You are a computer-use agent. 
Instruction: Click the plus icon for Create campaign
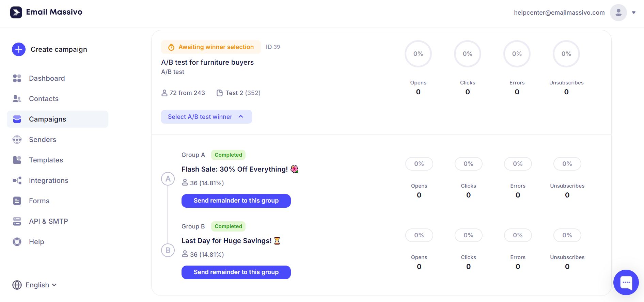pyautogui.click(x=19, y=49)
